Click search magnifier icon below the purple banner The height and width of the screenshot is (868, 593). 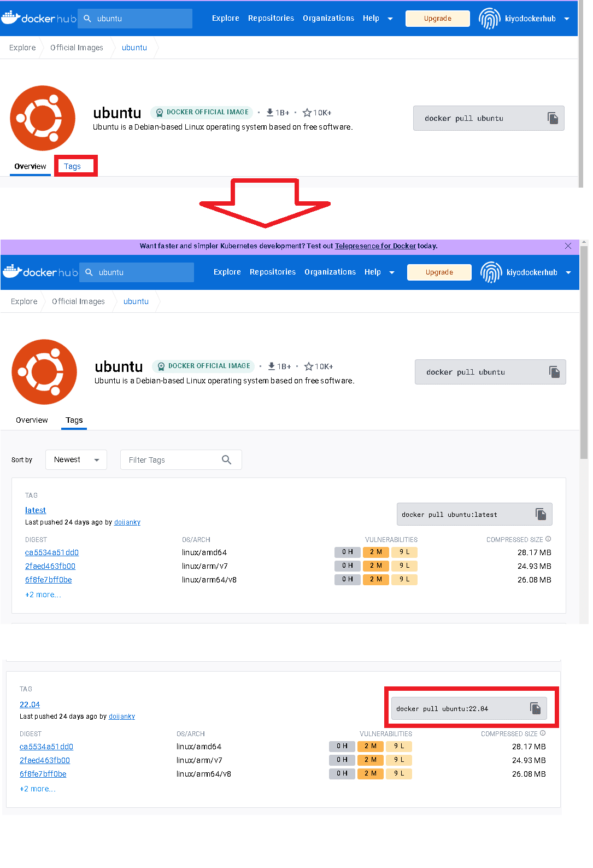89,272
